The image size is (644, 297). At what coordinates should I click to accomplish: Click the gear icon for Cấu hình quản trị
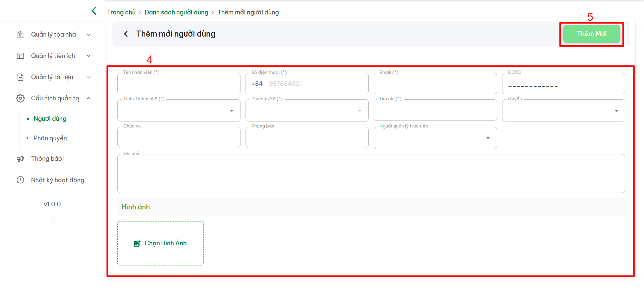pos(20,98)
